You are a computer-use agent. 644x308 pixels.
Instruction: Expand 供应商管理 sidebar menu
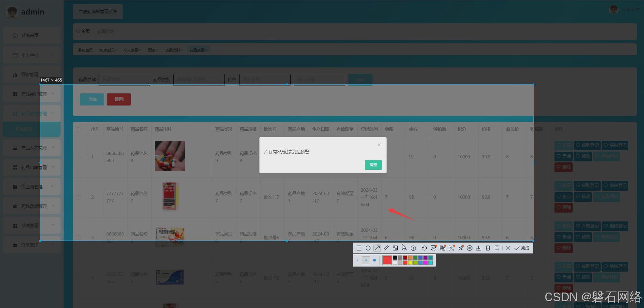point(32,187)
